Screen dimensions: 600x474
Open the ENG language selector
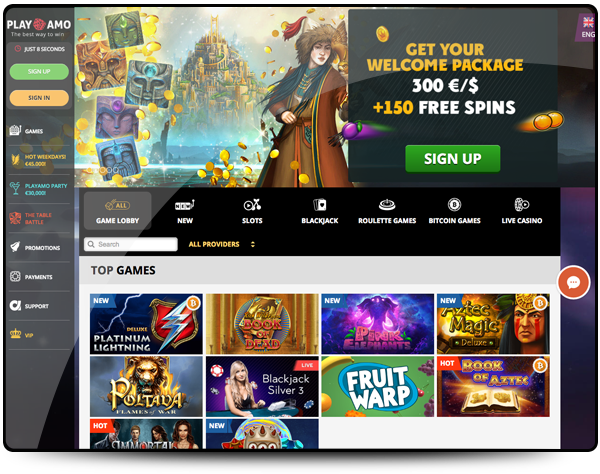(588, 34)
